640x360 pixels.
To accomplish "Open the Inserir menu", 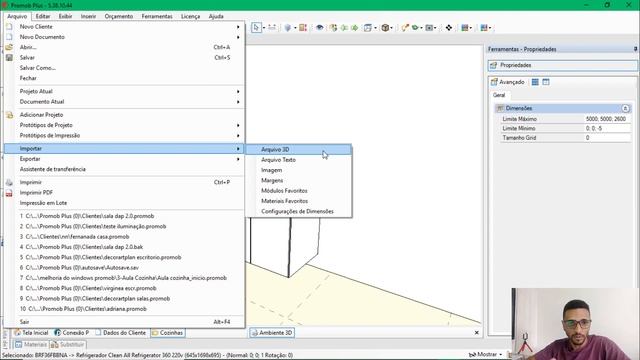I will pos(88,16).
